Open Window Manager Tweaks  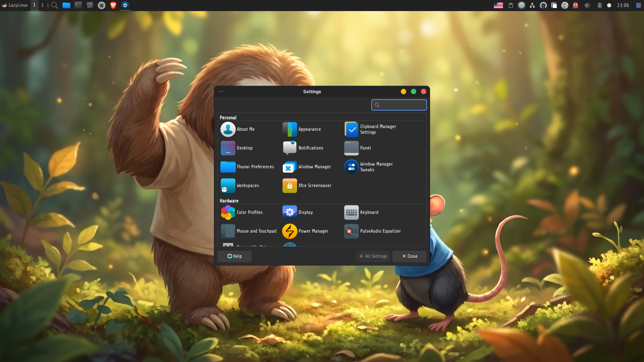369,167
